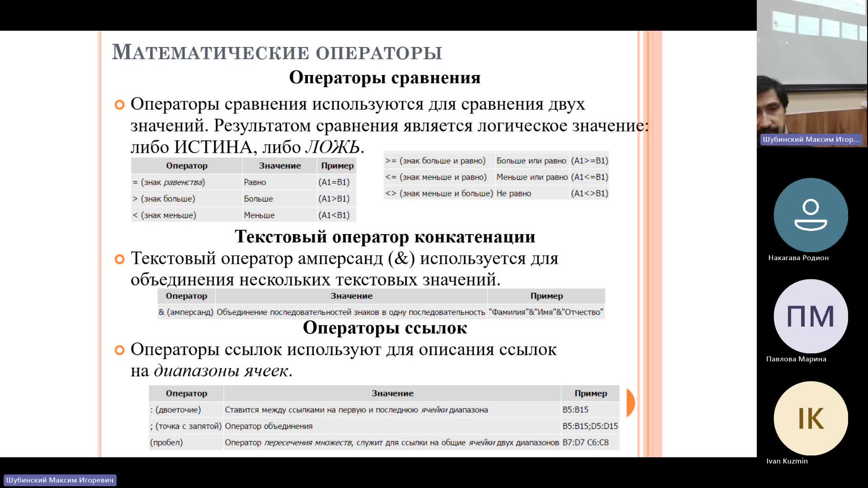
Task: Click the Пример header in comparison table
Action: [x=337, y=165]
